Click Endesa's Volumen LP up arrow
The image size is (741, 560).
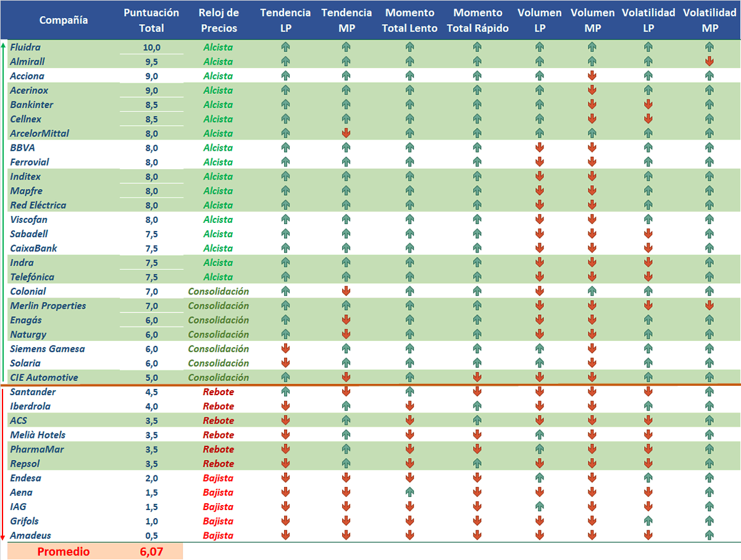click(x=539, y=478)
